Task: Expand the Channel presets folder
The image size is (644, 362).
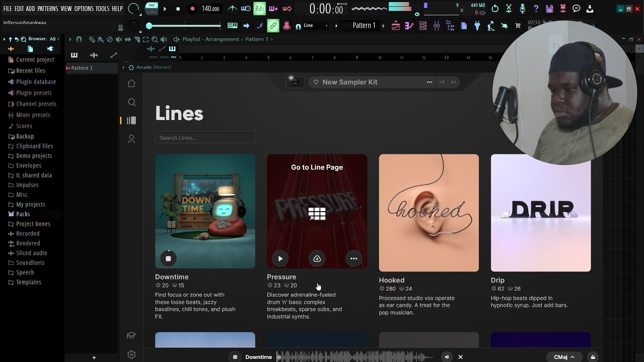Action: pyautogui.click(x=36, y=104)
